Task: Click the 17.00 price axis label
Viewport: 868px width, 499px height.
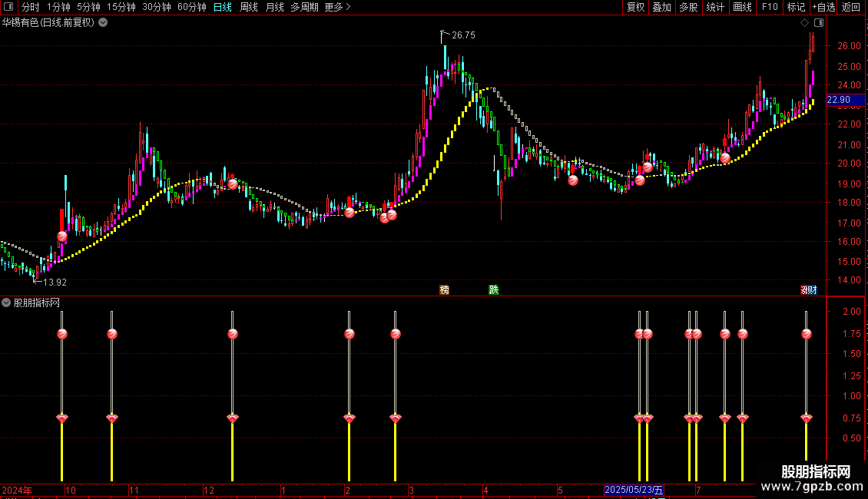Action: [x=849, y=223]
